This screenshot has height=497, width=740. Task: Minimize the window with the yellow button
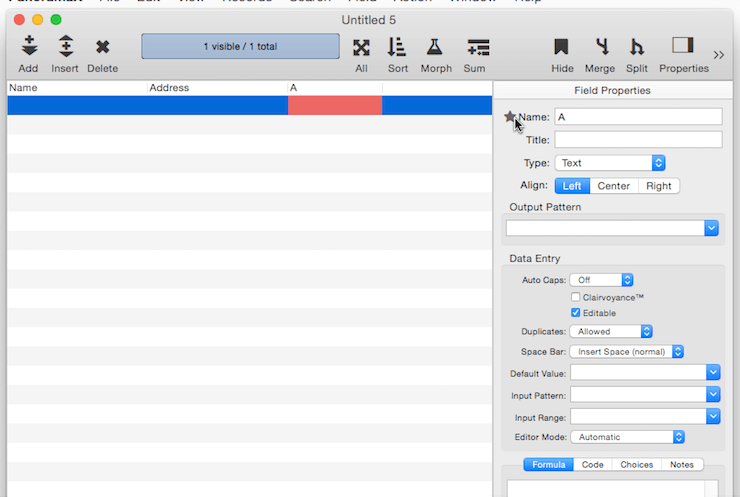pos(38,20)
